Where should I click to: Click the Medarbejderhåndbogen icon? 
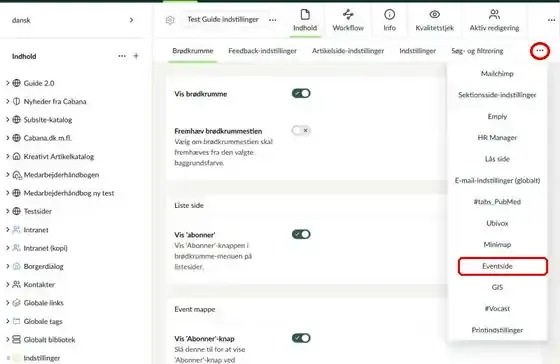(x=16, y=175)
